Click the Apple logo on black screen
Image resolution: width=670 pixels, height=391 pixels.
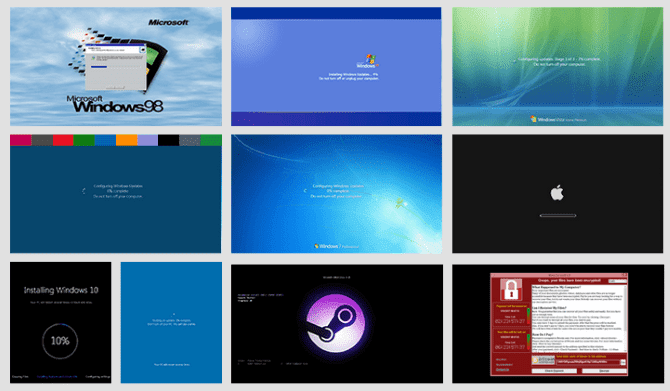tap(557, 193)
